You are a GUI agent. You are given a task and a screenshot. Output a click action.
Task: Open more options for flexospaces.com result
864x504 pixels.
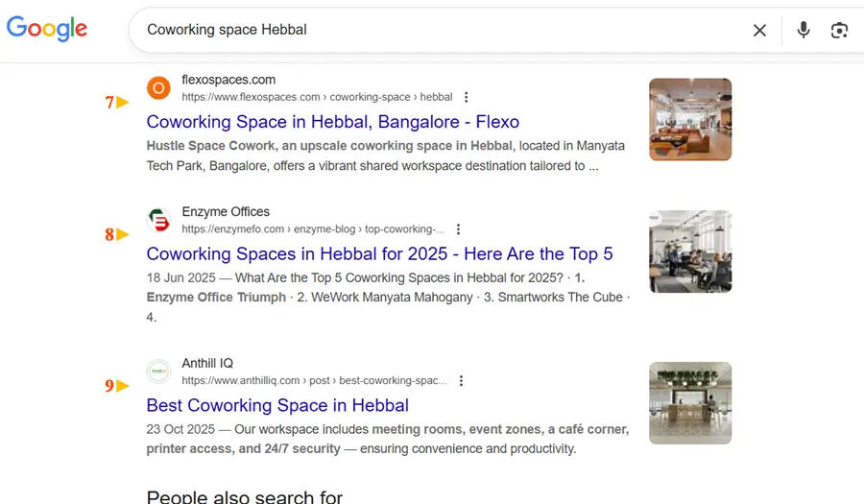466,97
